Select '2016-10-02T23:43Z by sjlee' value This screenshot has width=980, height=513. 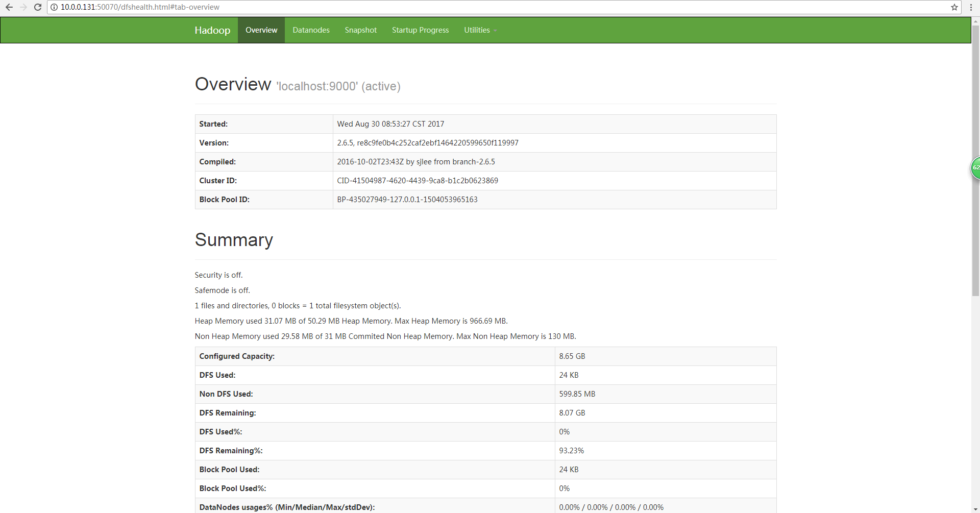point(416,162)
